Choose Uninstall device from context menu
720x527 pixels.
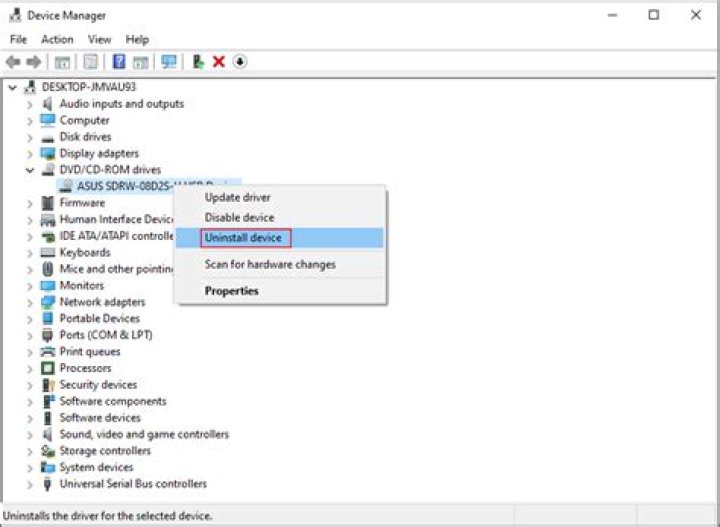coord(243,238)
